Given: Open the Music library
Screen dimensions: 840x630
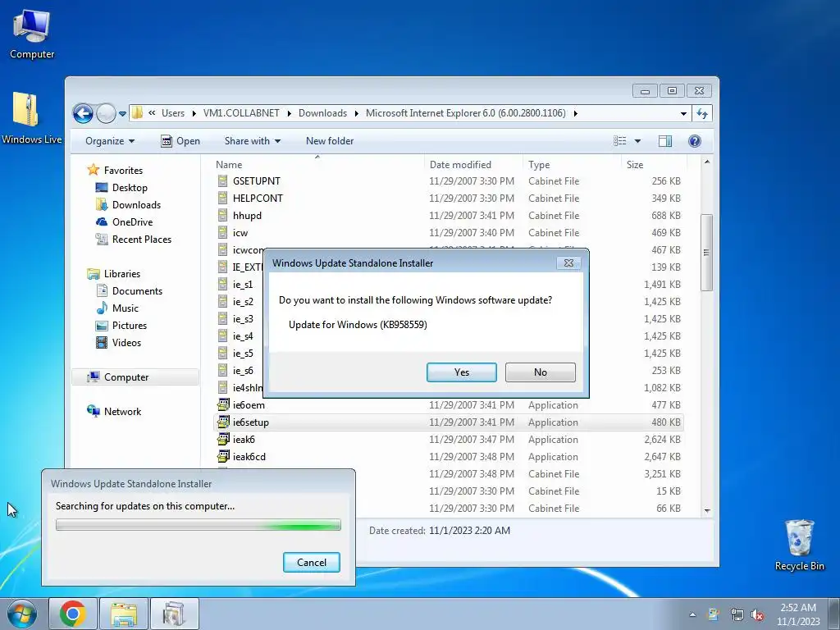Looking at the screenshot, I should click(x=125, y=308).
